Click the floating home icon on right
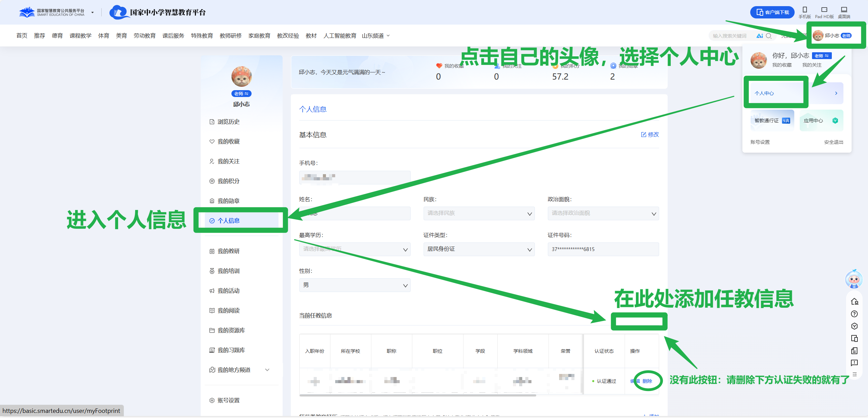Image resolution: width=868 pixels, height=418 pixels. point(854,302)
